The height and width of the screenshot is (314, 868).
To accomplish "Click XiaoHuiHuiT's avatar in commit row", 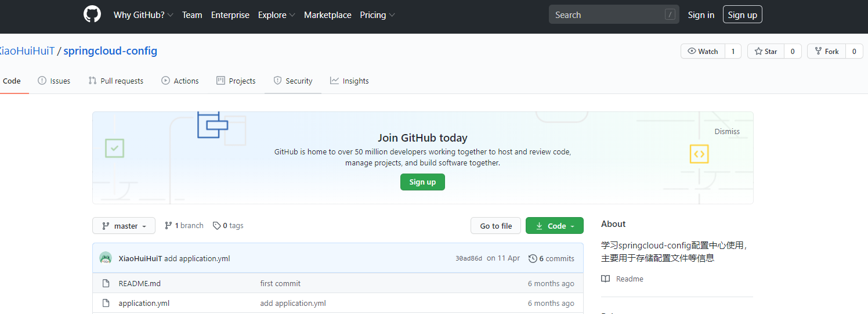I will pyautogui.click(x=106, y=258).
